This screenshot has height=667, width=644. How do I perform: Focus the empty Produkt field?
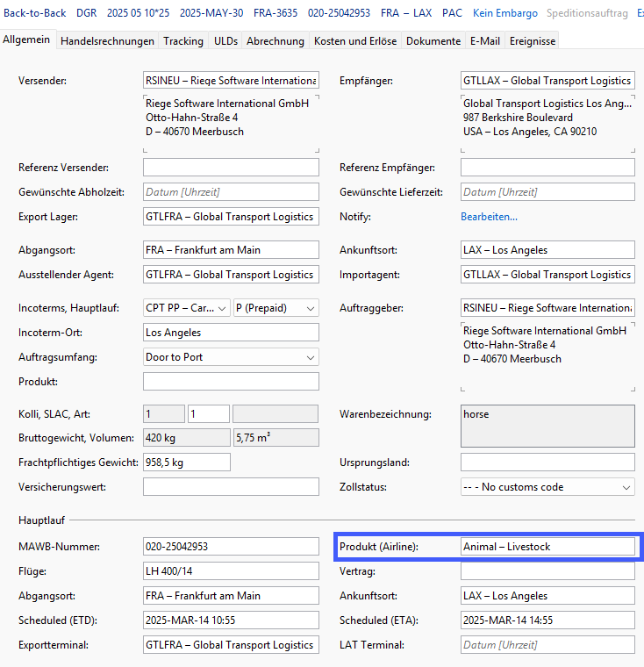click(231, 382)
